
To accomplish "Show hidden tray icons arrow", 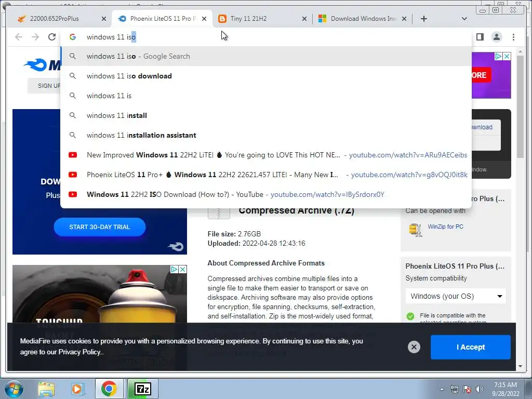I will click(x=442, y=389).
